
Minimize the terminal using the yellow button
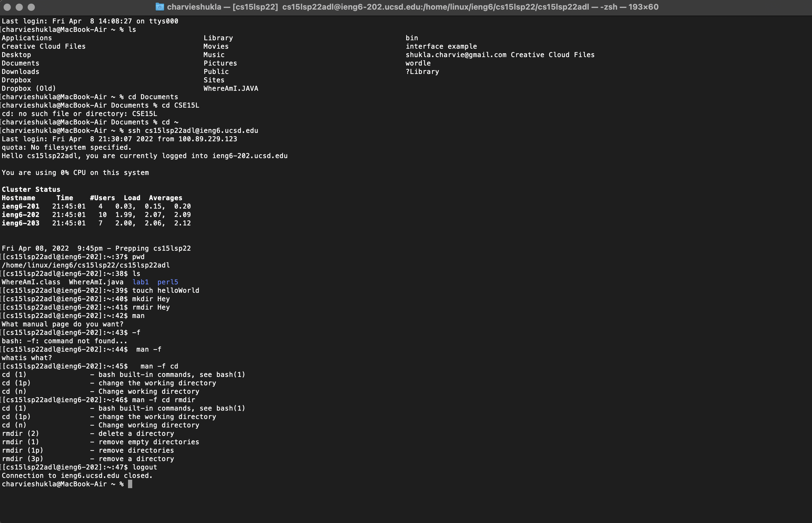[19, 7]
